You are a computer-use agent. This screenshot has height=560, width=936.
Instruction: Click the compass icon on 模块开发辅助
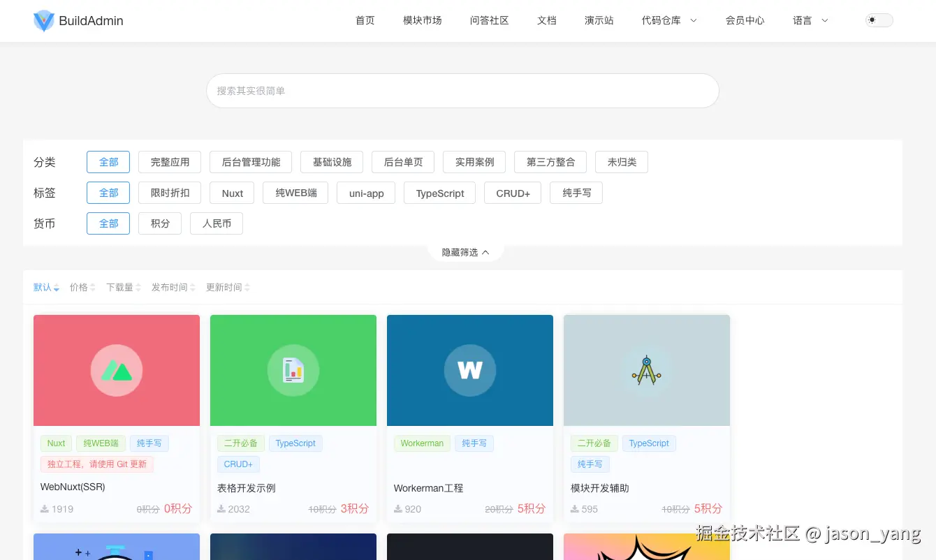pyautogui.click(x=647, y=370)
